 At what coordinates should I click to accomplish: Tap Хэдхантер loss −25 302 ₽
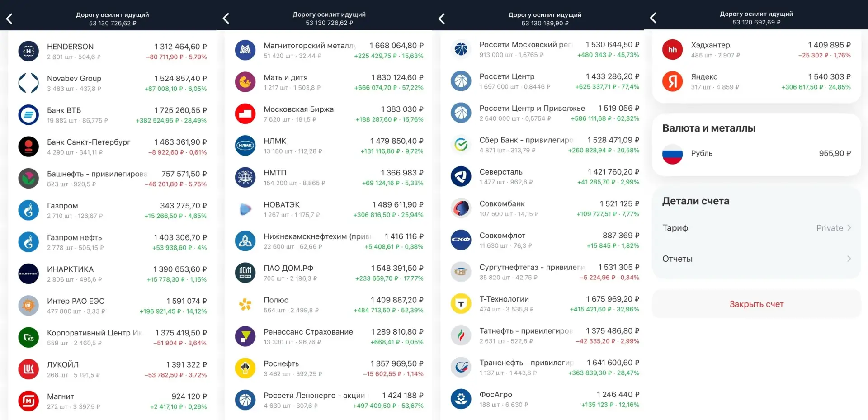click(x=813, y=55)
